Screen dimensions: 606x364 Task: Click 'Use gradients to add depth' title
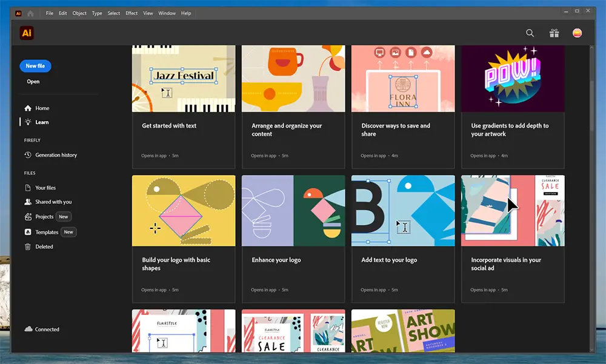510,130
